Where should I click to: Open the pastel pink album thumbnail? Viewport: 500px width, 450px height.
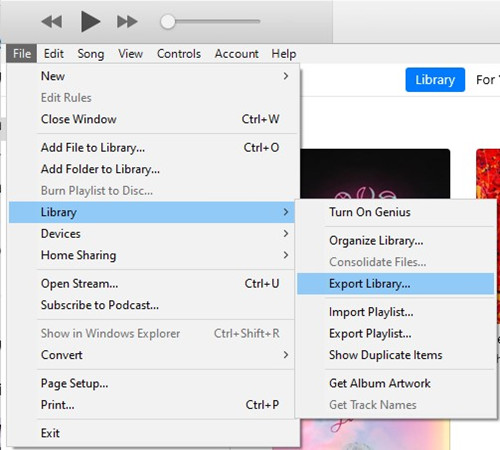[x=375, y=434]
